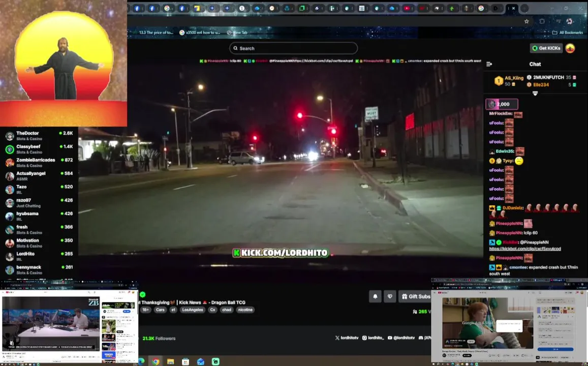
Task: Click Elle234 in the chat leaderboard
Action: 541,85
